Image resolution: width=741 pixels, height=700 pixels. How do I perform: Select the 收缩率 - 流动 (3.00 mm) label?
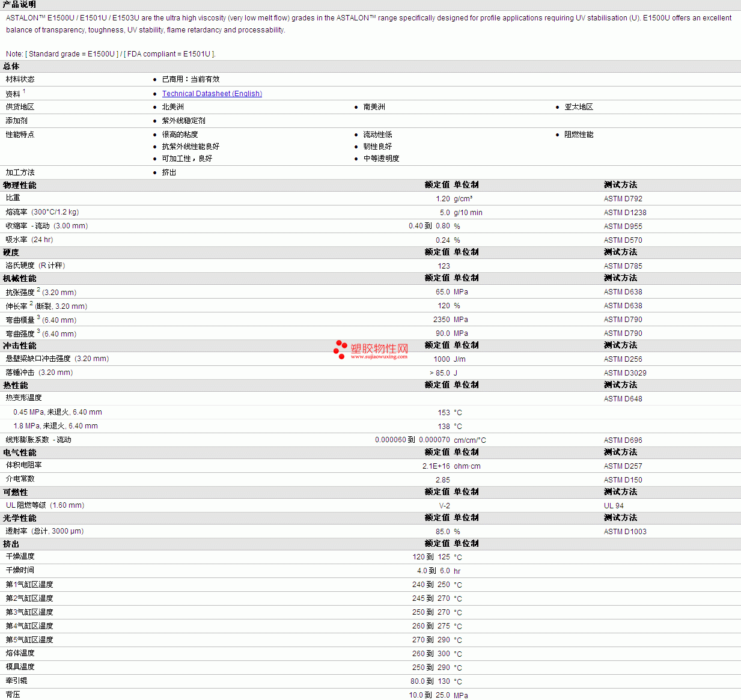(x=47, y=226)
